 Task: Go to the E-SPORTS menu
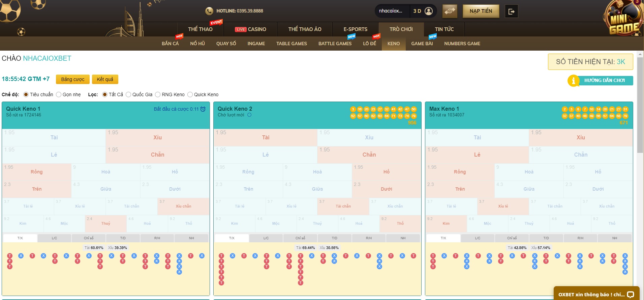(355, 29)
